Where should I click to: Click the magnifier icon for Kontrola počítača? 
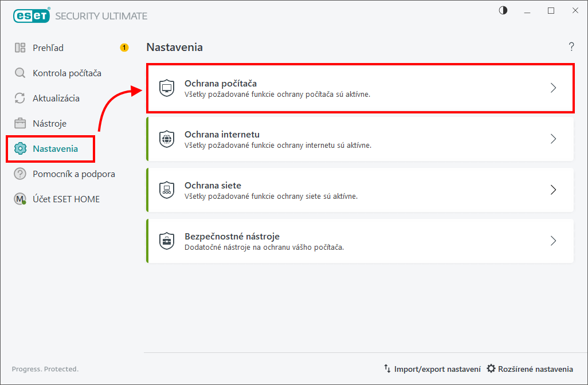tap(20, 73)
